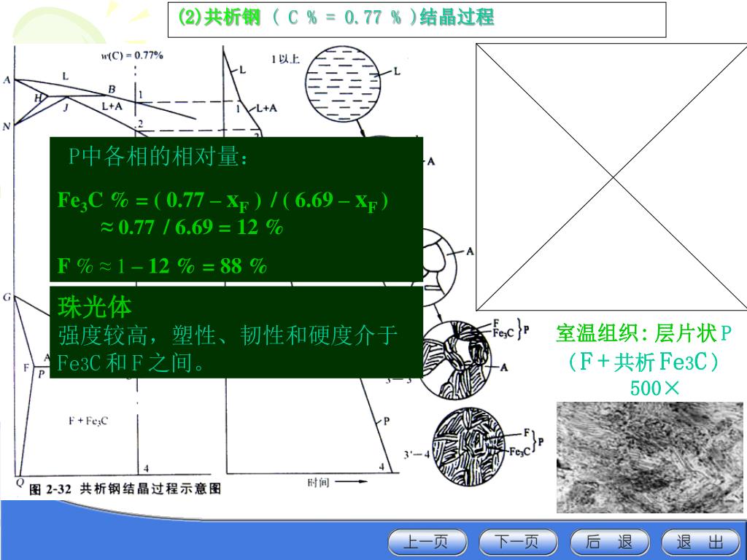747x560 pixels.
Task: Go to previous page with 上一页 button
Action: click(x=427, y=542)
